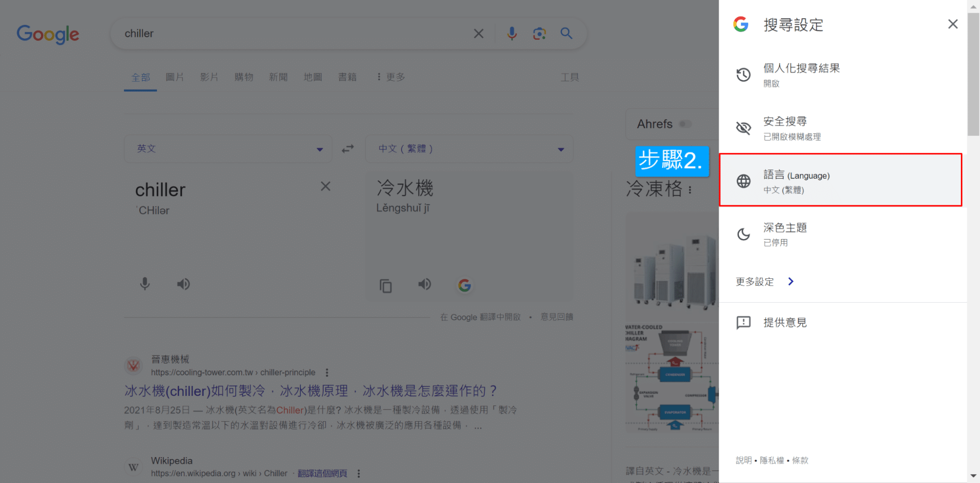Clear the chiller search query
The width and height of the screenshot is (980, 483).
pos(478,33)
